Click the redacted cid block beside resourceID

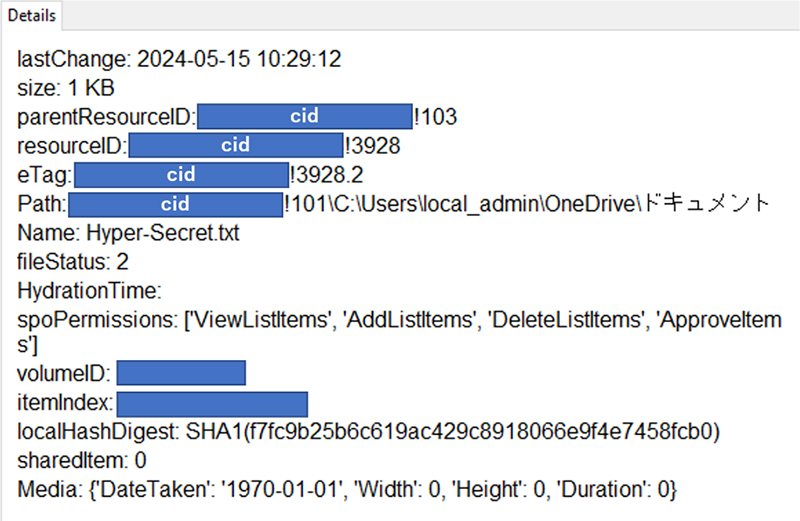point(235,145)
